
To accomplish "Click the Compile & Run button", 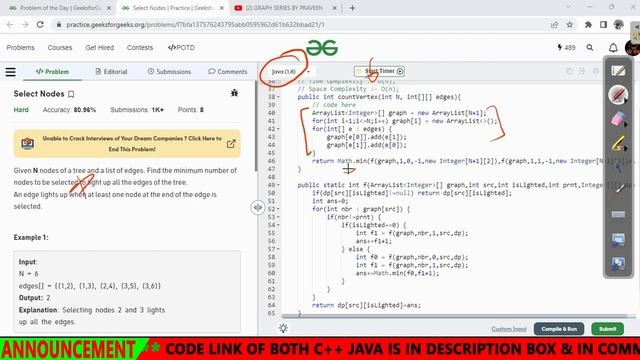I will point(559,329).
